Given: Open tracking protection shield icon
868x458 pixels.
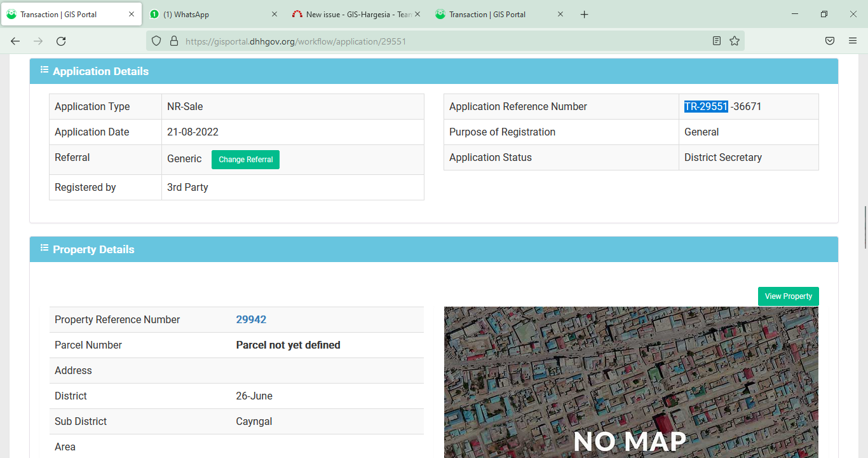Looking at the screenshot, I should (x=156, y=41).
